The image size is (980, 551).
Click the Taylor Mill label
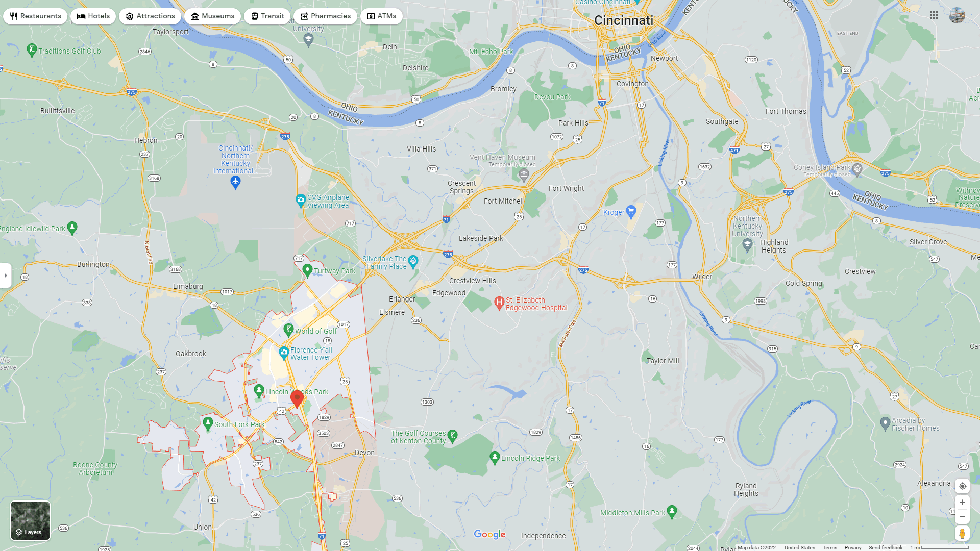pos(663,361)
